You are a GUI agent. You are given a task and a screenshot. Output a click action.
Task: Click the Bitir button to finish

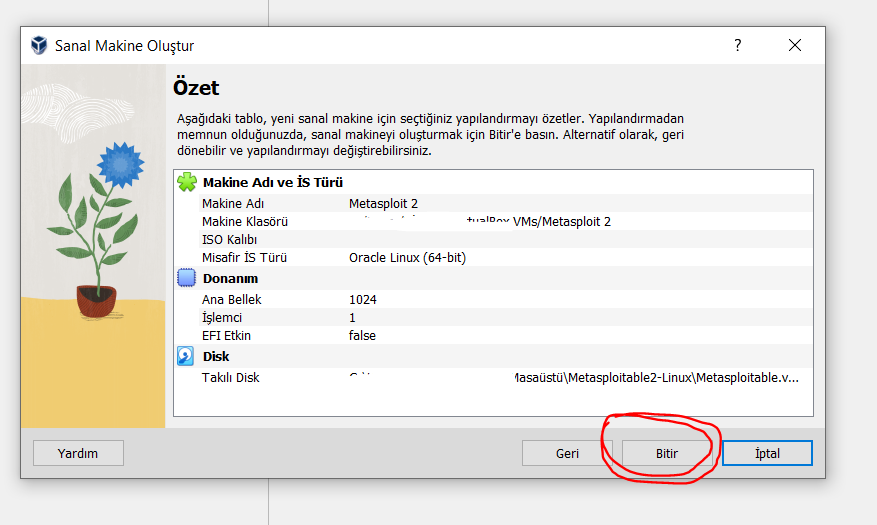[667, 453]
